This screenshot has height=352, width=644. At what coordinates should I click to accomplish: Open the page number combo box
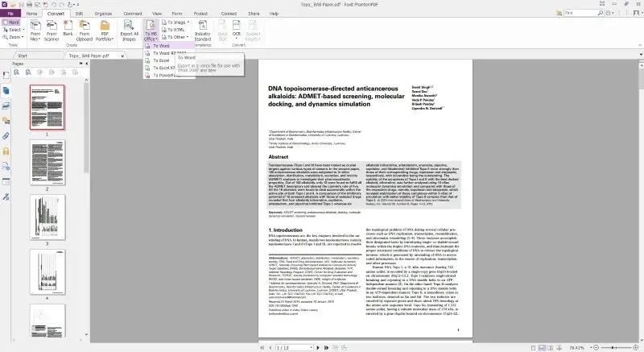pos(295,347)
